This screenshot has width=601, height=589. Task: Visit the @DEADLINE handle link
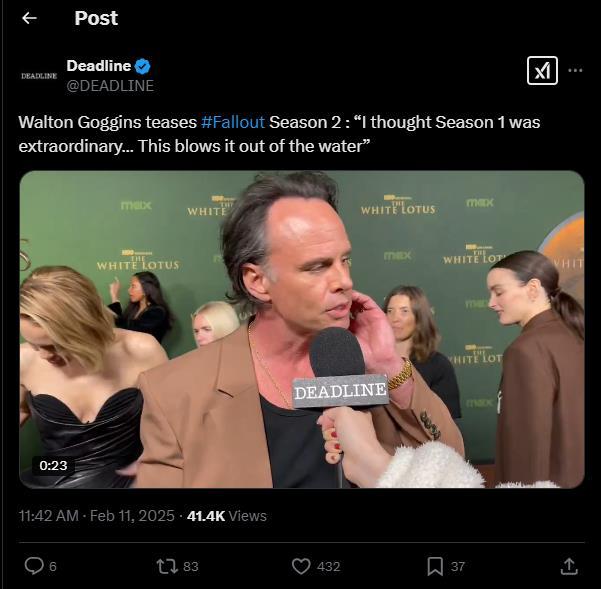pos(110,86)
